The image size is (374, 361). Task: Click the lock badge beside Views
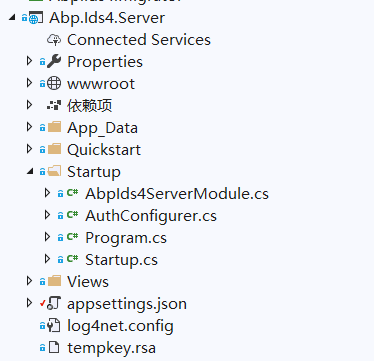42,282
